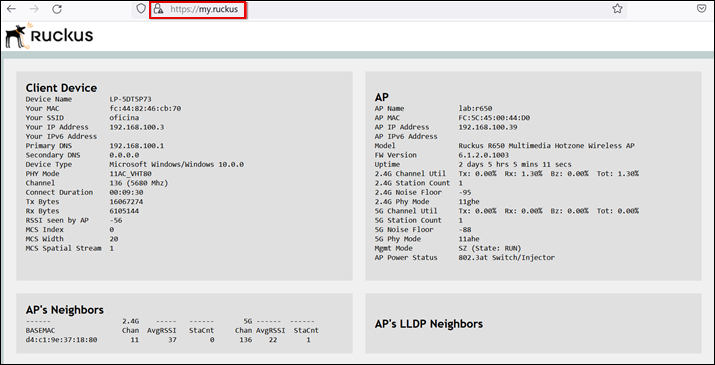
Task: Go back with the browser back arrow
Action: tap(11, 9)
